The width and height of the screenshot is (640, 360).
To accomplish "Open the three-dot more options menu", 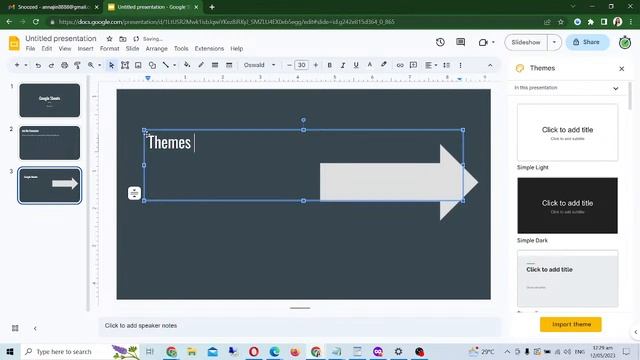I will point(460,65).
